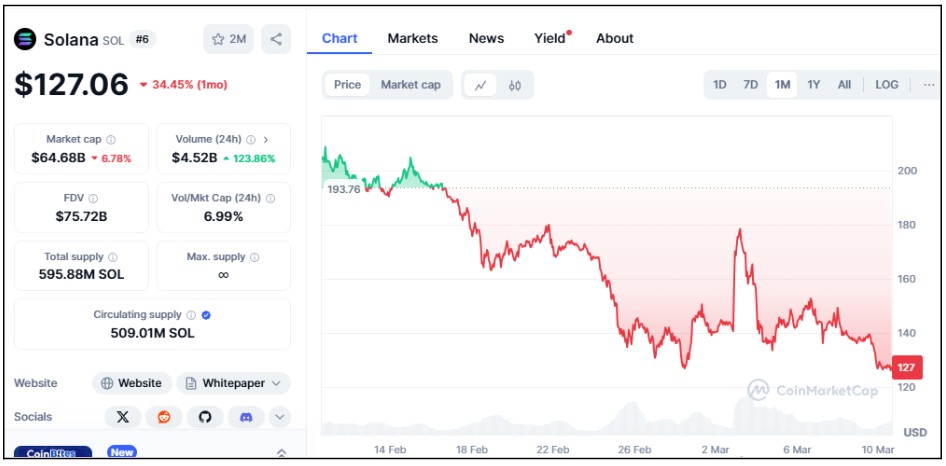Open the X (Twitter) social link
The height and width of the screenshot is (466, 946).
[123, 417]
